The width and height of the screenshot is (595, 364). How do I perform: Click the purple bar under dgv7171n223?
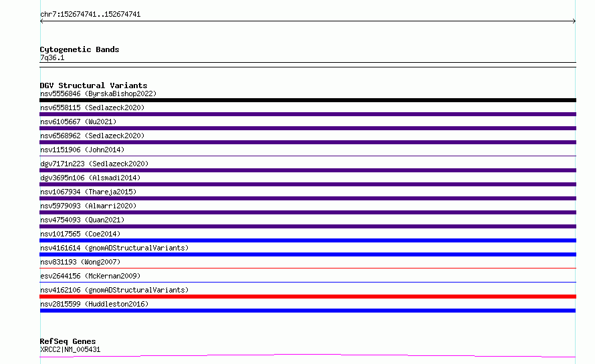coord(308,170)
